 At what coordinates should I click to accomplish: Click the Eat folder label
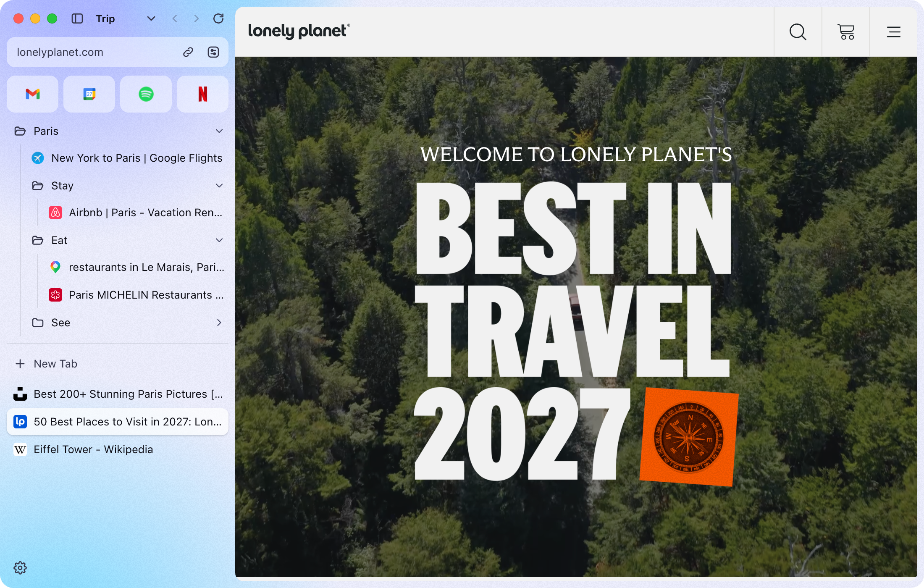pos(59,240)
